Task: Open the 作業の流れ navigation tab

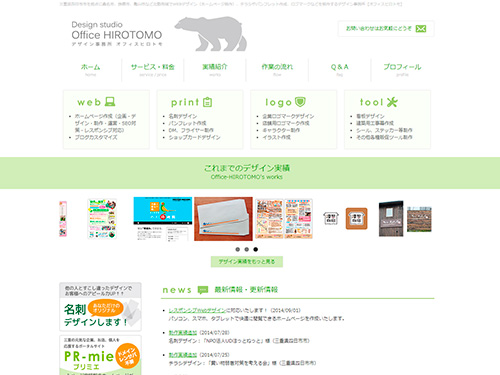Action: 277,70
